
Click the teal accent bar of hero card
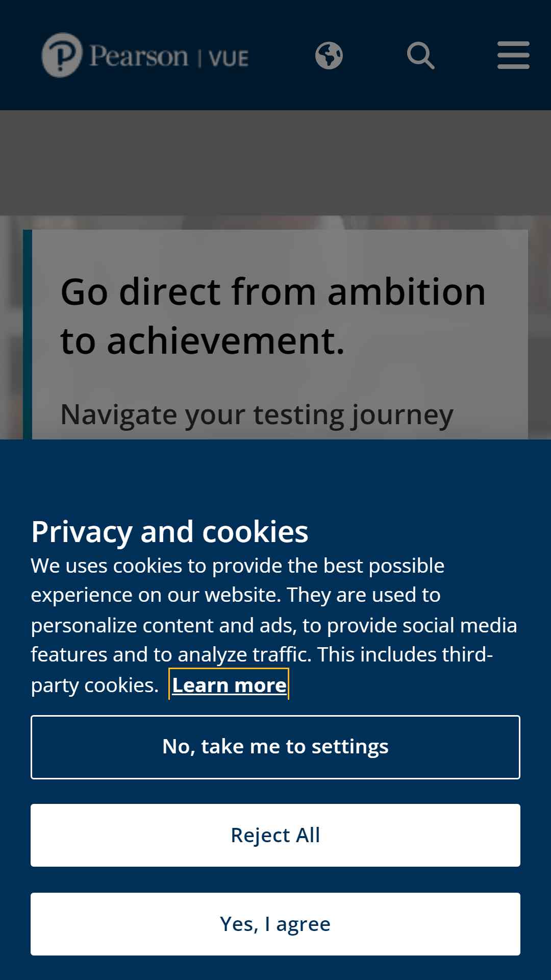[x=28, y=334]
